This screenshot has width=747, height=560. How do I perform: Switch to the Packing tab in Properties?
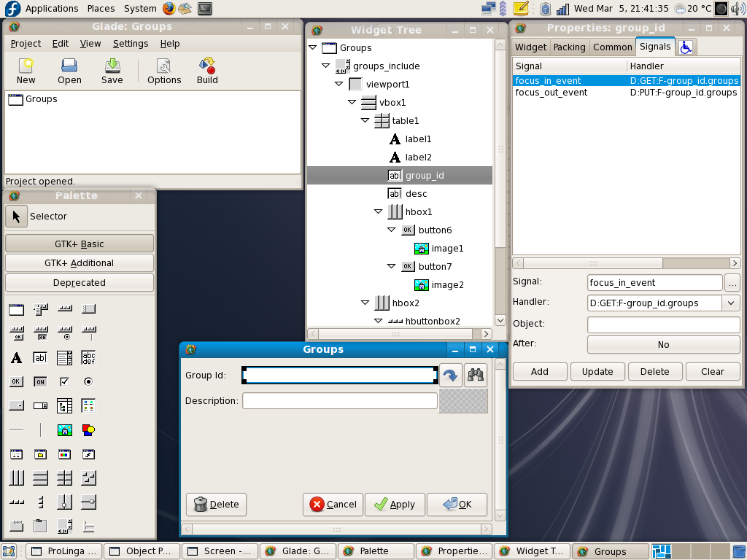[569, 47]
